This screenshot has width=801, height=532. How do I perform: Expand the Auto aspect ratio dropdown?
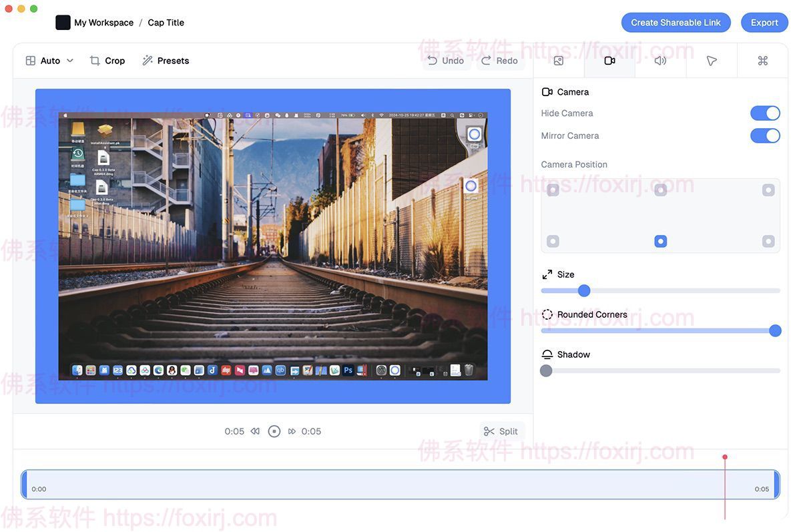pyautogui.click(x=50, y=61)
